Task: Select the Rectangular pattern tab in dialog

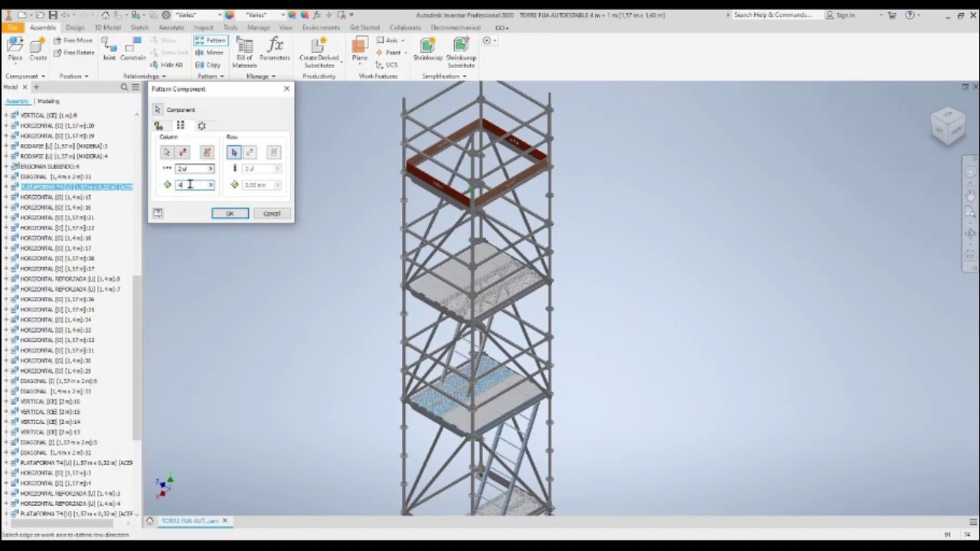Action: click(180, 126)
